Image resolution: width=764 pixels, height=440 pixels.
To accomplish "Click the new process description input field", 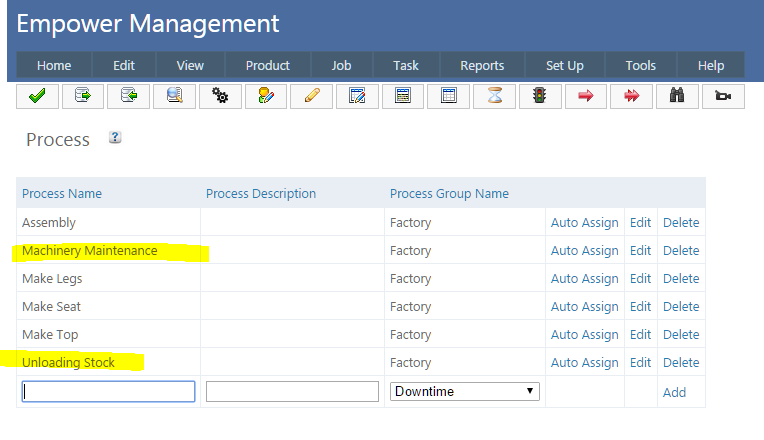I will 292,392.
